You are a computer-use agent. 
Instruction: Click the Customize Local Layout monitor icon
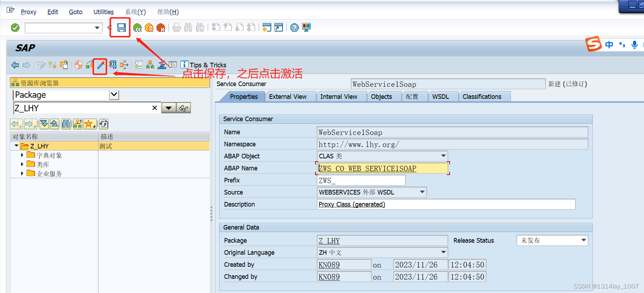(306, 28)
